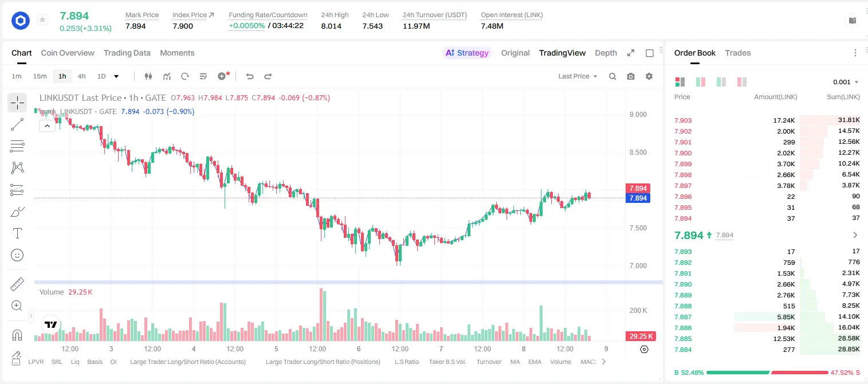Add LINK to favorites with star icon
Image resolution: width=868 pixels, height=384 pixels.
click(42, 20)
